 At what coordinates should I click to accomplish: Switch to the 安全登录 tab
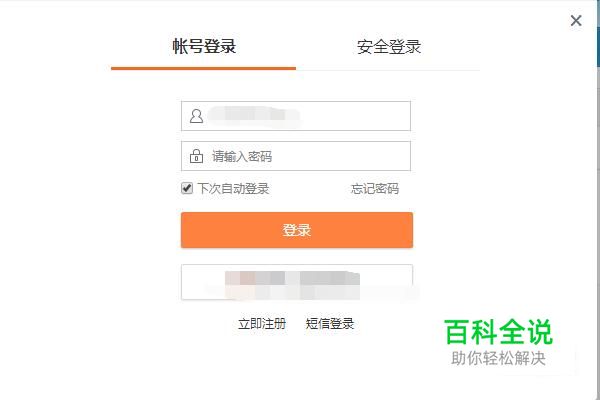click(389, 47)
